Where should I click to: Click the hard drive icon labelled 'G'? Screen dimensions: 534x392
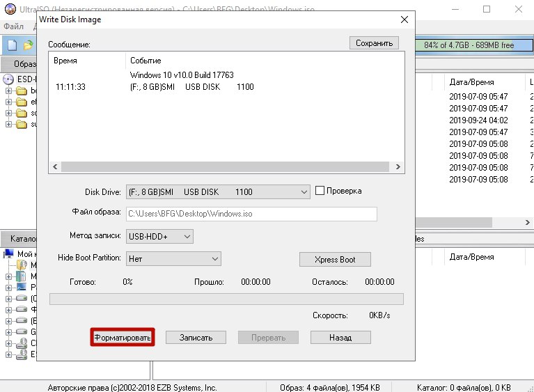pos(22,331)
